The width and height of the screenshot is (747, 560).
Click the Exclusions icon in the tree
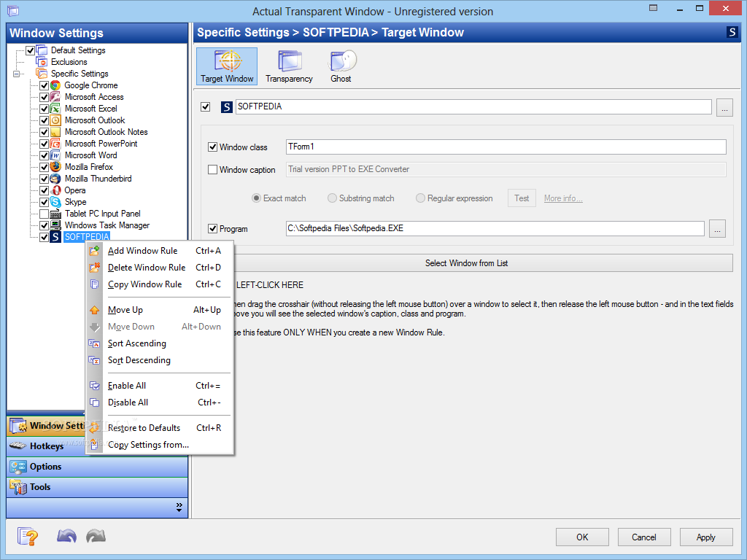point(42,62)
